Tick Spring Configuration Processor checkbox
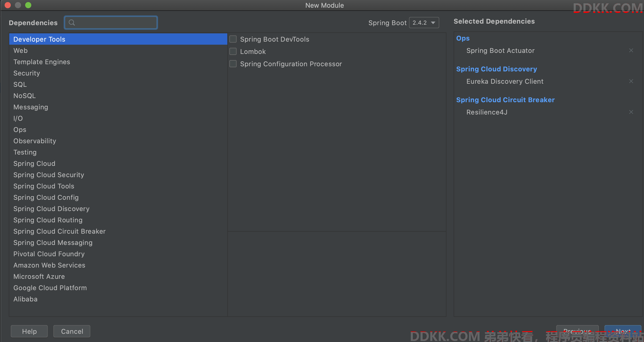The height and width of the screenshot is (342, 644). pyautogui.click(x=233, y=64)
